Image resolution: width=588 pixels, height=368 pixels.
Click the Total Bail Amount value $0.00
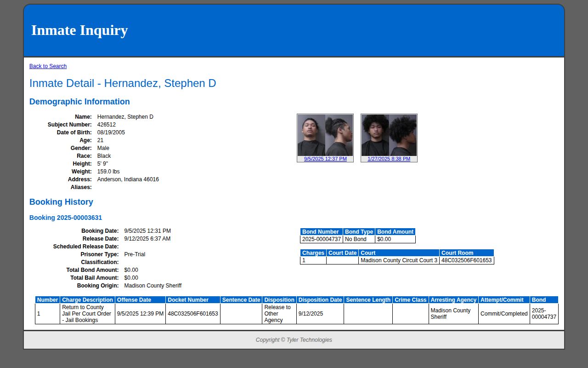pyautogui.click(x=131, y=278)
